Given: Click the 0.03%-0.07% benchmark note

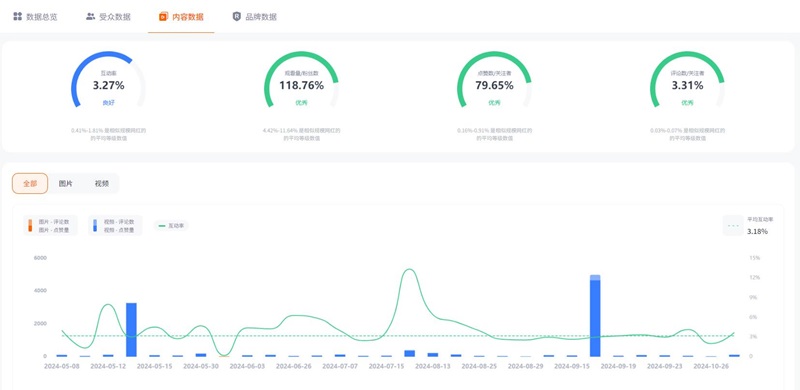Looking at the screenshot, I should pos(687,134).
